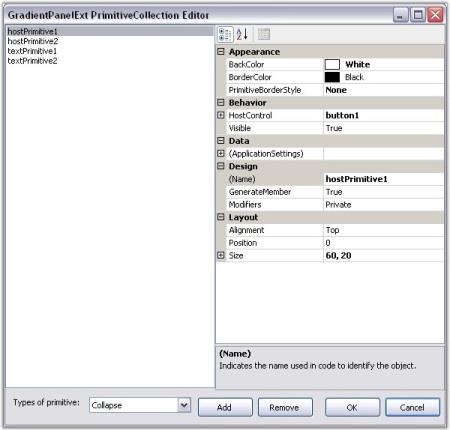Screen dimensions: 450x430
Task: Collapse the Design category
Action: (221, 166)
